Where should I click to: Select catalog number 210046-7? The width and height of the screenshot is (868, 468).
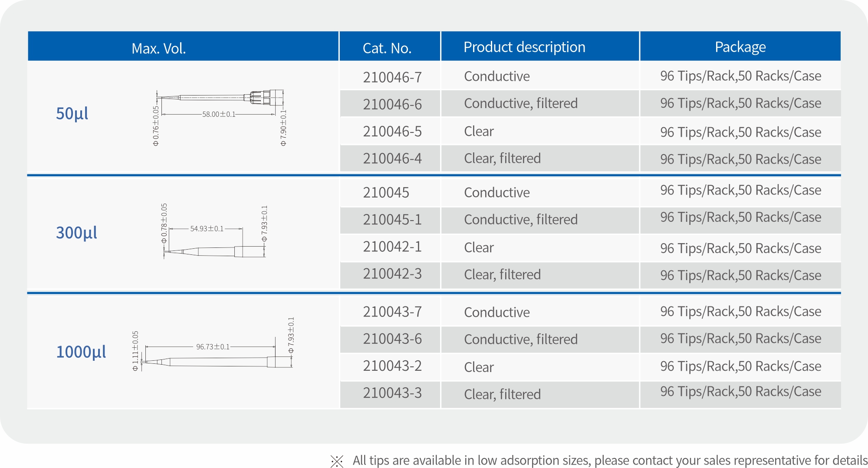click(392, 77)
